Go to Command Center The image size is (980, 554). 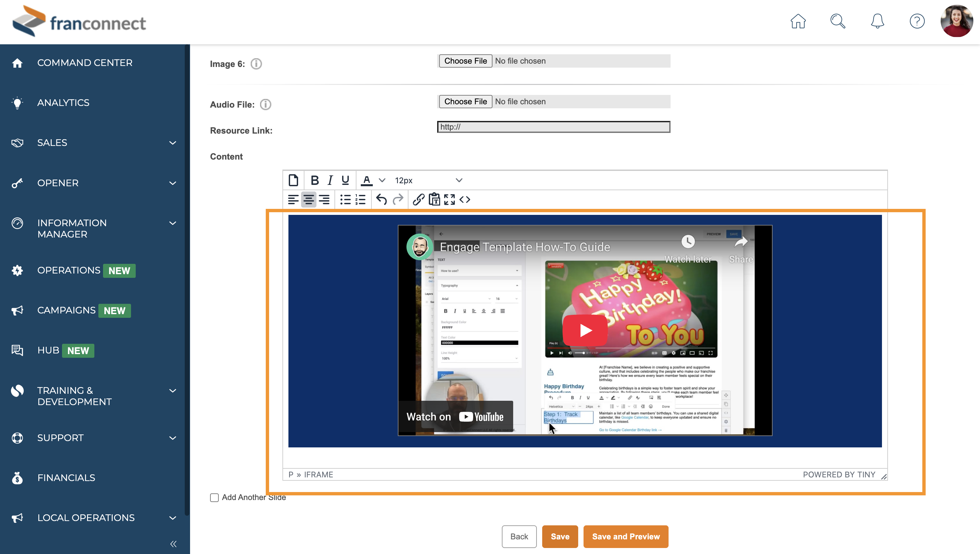point(84,63)
